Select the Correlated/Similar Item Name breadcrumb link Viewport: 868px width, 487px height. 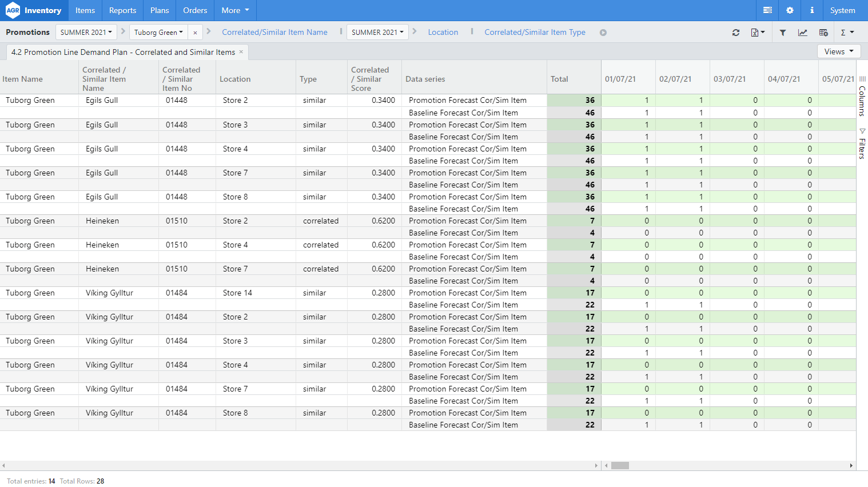274,32
